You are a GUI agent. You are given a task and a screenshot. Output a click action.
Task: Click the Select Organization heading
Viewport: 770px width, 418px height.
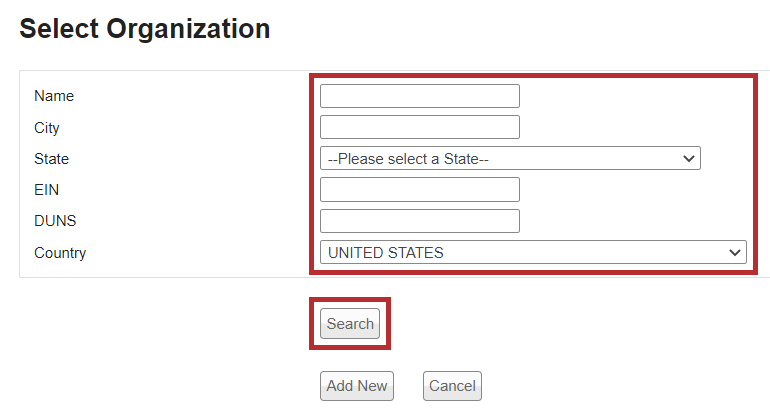(x=145, y=29)
